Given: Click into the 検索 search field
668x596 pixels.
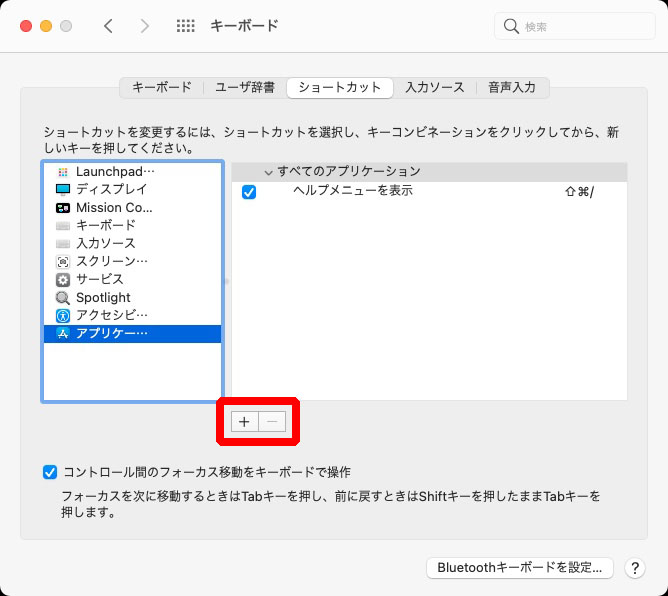Looking at the screenshot, I should point(575,26).
